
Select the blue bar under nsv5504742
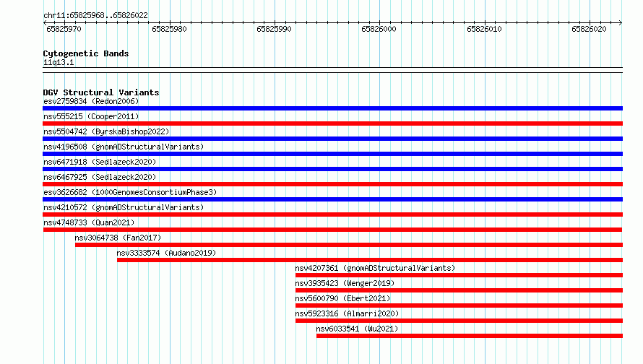(x=332, y=139)
